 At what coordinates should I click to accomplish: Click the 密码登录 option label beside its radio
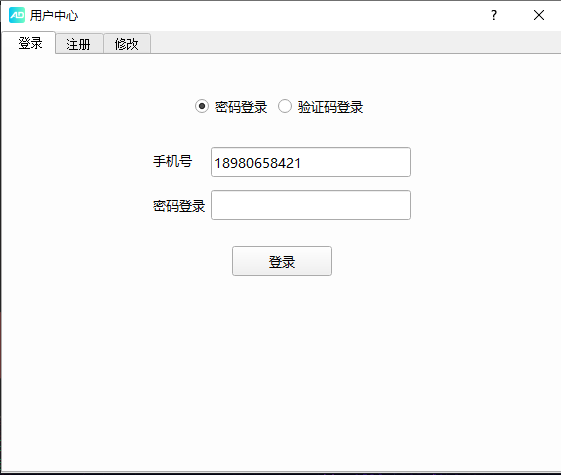(x=241, y=107)
